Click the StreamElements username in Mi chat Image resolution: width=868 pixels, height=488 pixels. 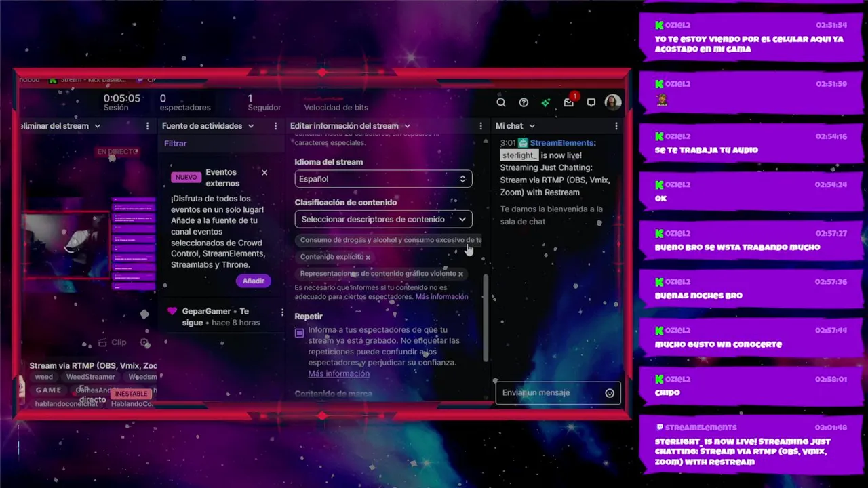click(x=561, y=143)
